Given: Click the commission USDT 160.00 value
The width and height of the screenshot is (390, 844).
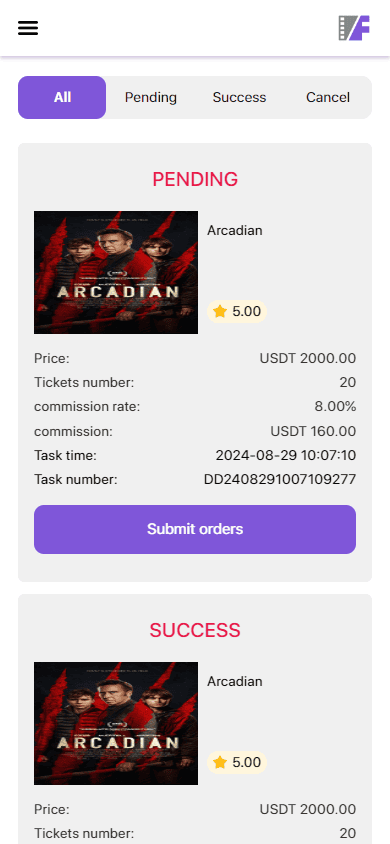Looking at the screenshot, I should click(x=313, y=431).
